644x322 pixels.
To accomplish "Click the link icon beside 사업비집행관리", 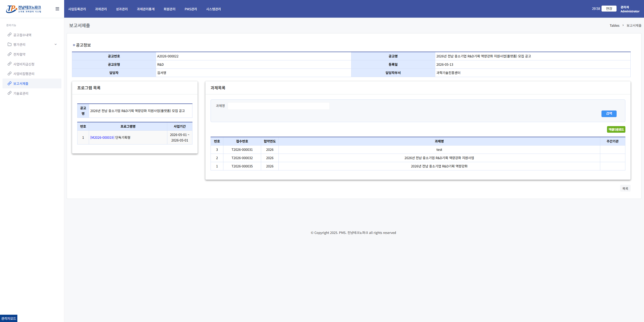I will click(10, 74).
